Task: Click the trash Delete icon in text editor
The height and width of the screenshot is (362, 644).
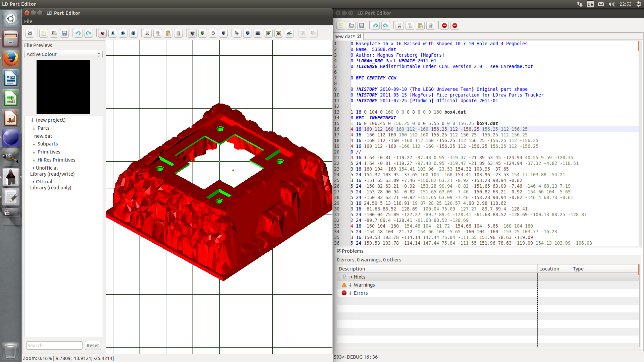Action: click(431, 25)
